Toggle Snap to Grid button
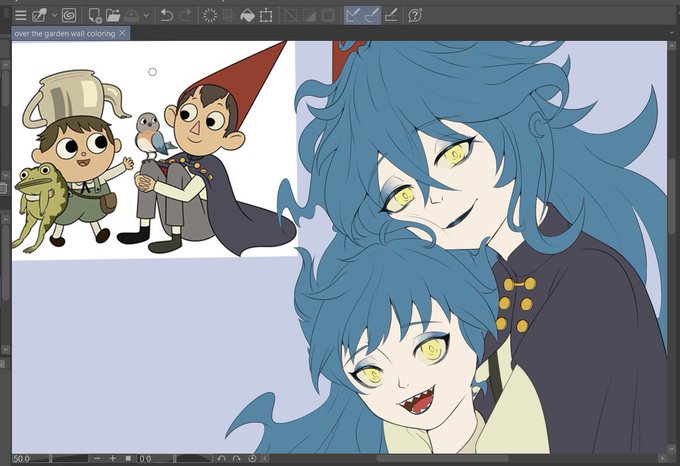Viewport: 680px width, 466px height. pos(391,16)
